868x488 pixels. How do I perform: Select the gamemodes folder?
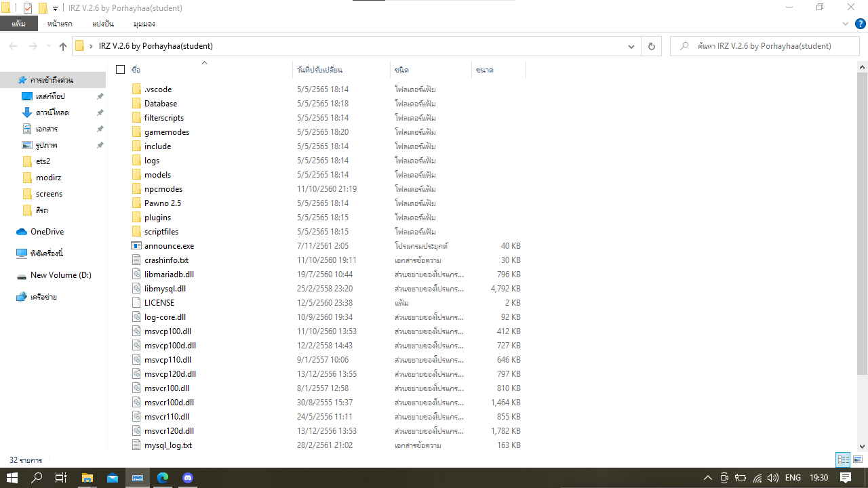[166, 132]
